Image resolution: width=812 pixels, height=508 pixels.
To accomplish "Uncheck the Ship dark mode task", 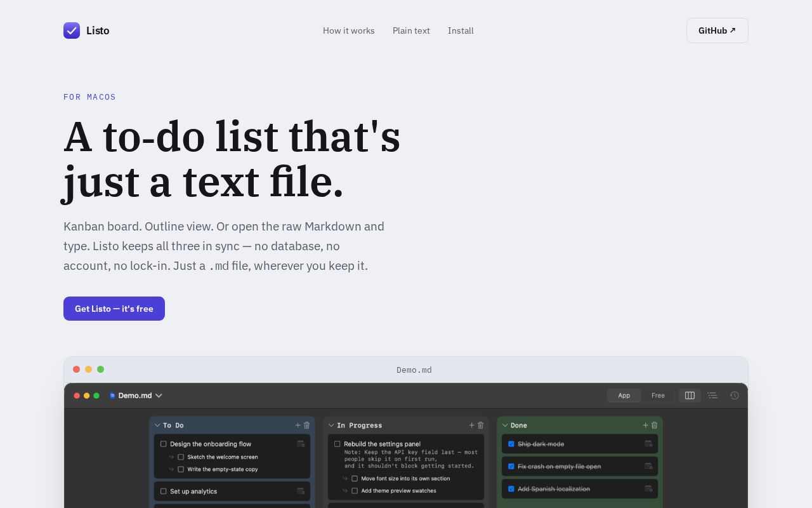I will click(x=511, y=444).
